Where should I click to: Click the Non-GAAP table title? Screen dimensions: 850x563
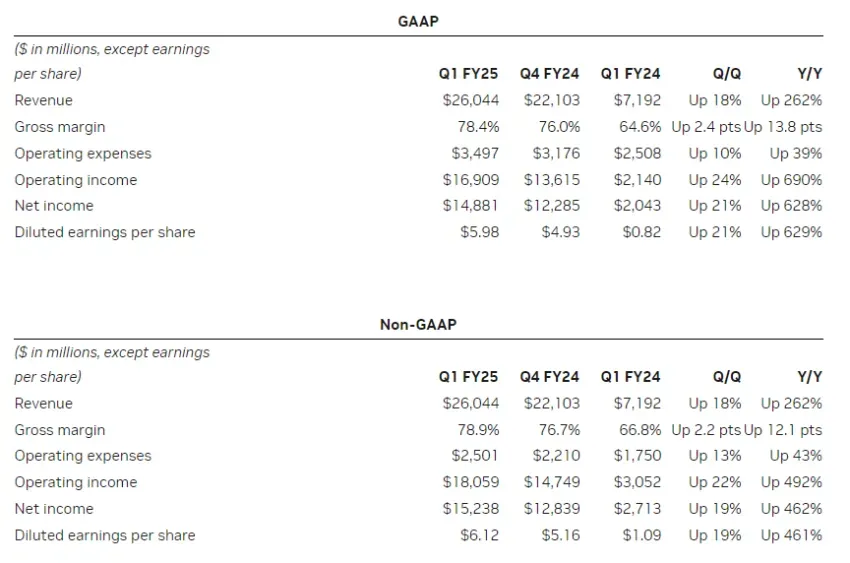pos(418,324)
